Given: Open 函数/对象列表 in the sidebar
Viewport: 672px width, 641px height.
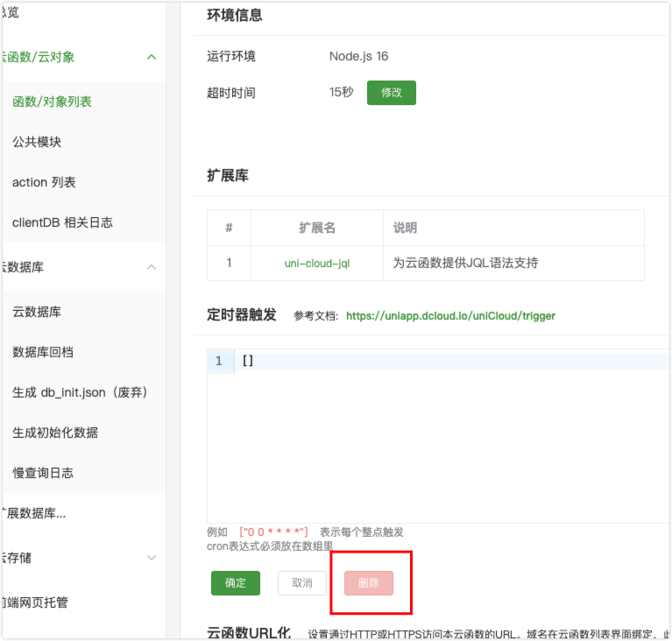Looking at the screenshot, I should click(x=53, y=102).
